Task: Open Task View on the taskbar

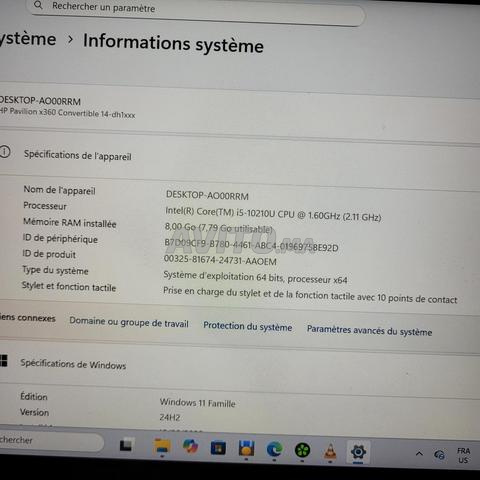Action: click(126, 446)
